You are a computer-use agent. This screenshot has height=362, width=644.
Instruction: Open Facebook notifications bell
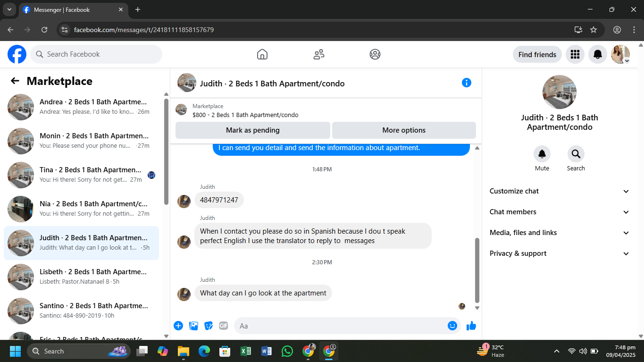point(598,54)
